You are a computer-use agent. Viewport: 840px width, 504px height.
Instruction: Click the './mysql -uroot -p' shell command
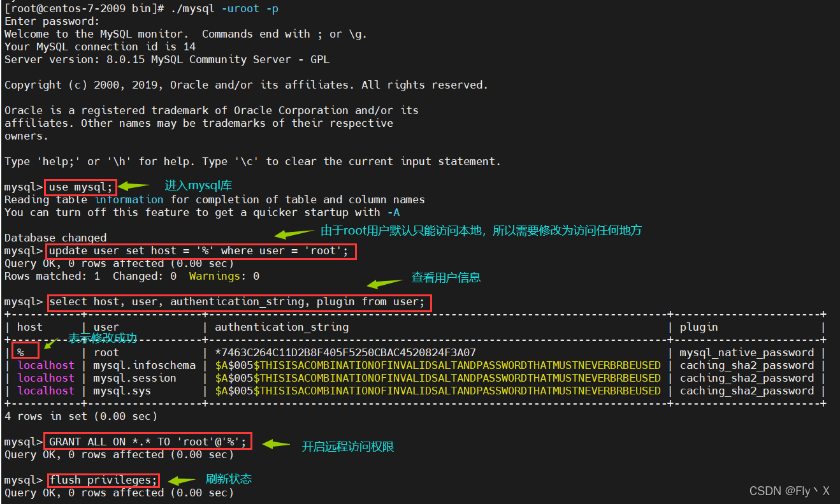(x=224, y=8)
